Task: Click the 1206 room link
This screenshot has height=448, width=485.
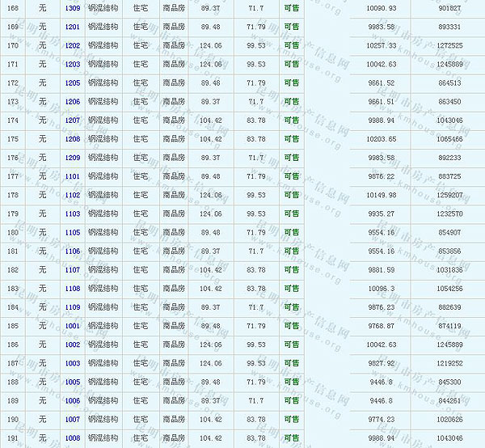Action: pos(73,102)
